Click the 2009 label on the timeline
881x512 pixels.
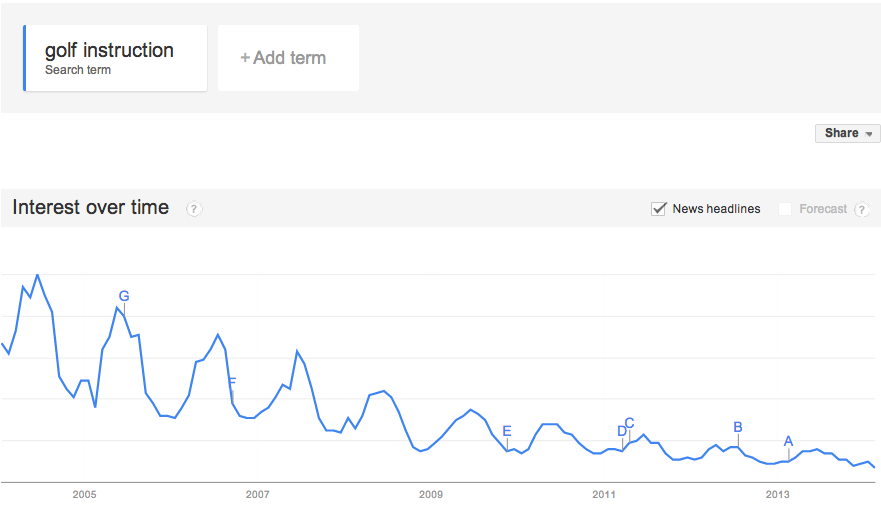431,494
